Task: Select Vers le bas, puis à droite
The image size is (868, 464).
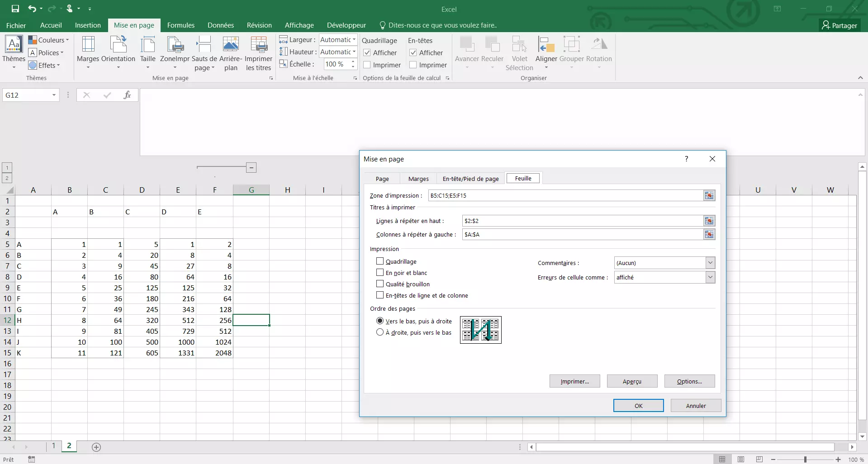Action: click(380, 321)
